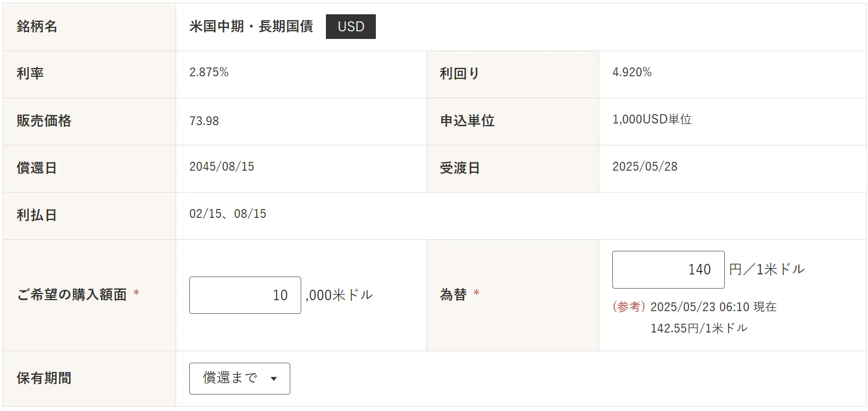Click the 販売価格 value 73.98
This screenshot has width=868, height=411.
[x=204, y=121]
